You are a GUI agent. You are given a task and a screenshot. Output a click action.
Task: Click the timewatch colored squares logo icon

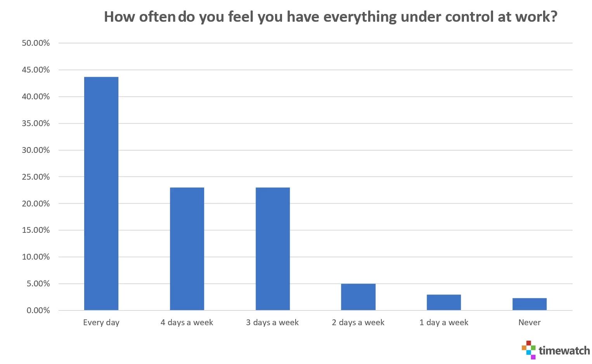[528, 350]
